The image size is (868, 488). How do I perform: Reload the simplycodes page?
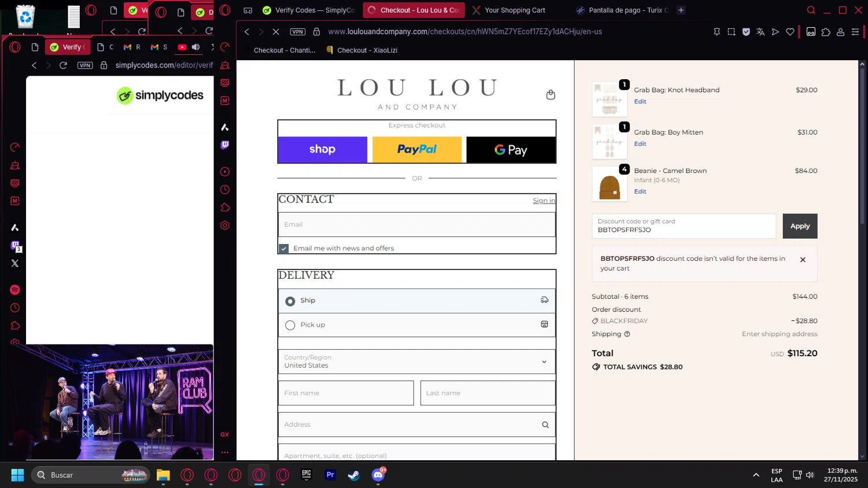click(x=63, y=65)
